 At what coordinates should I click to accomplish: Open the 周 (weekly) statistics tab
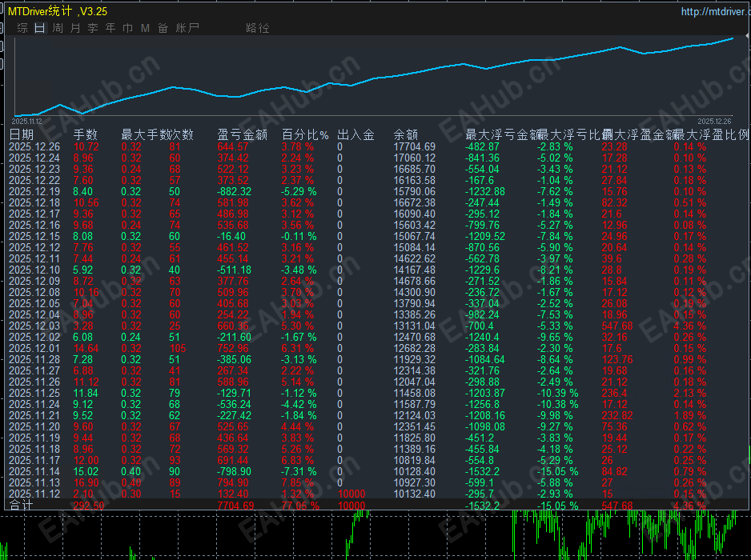[58, 28]
